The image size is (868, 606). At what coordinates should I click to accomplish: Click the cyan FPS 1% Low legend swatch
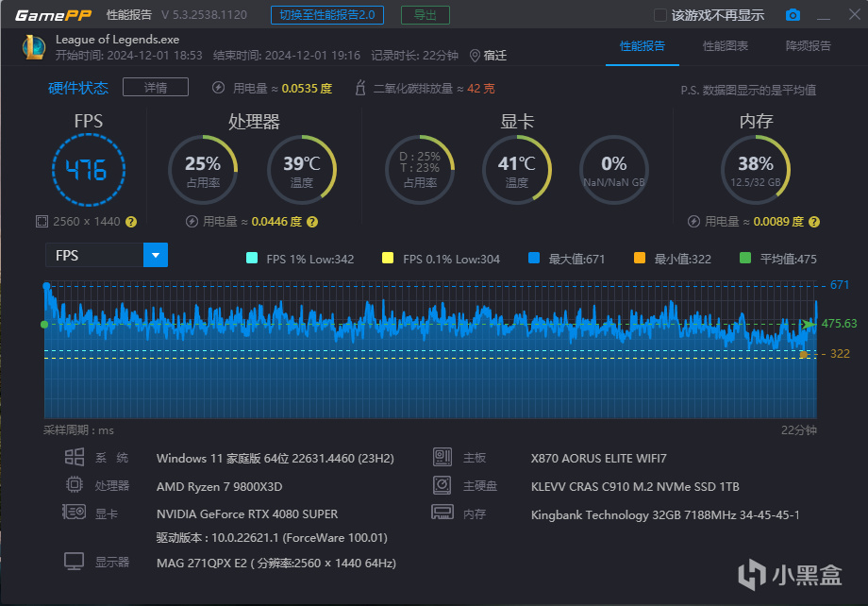coord(252,258)
